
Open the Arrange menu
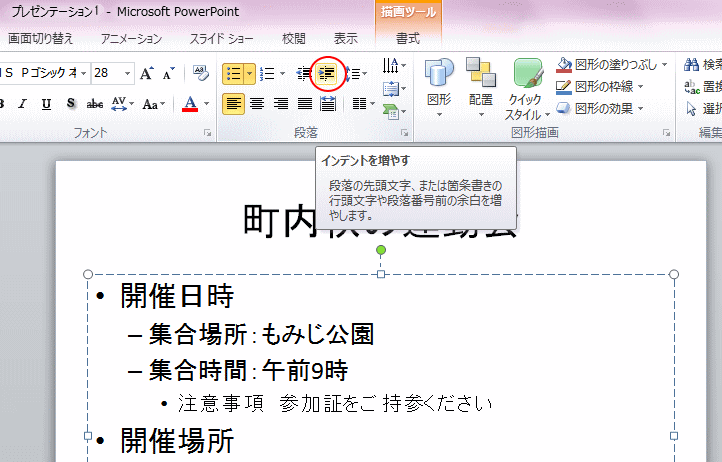pyautogui.click(x=481, y=88)
